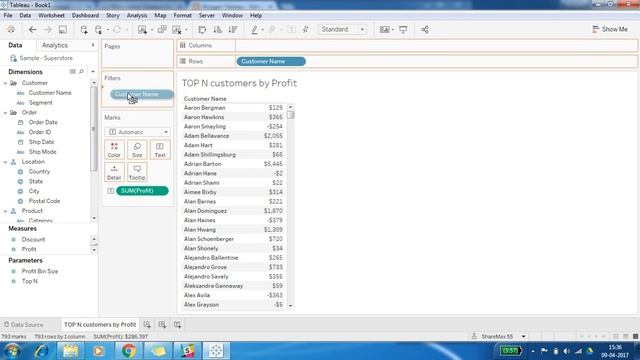Open the Text mark card
The height and width of the screenshot is (360, 640).
tap(160, 150)
